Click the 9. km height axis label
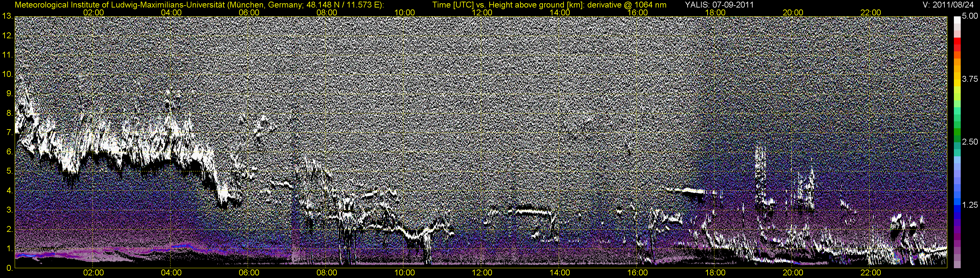Image resolution: width=980 pixels, height=278 pixels. coord(10,94)
